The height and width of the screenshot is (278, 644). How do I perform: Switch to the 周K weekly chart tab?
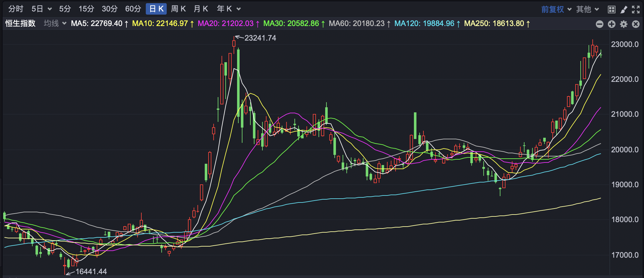[178, 9]
